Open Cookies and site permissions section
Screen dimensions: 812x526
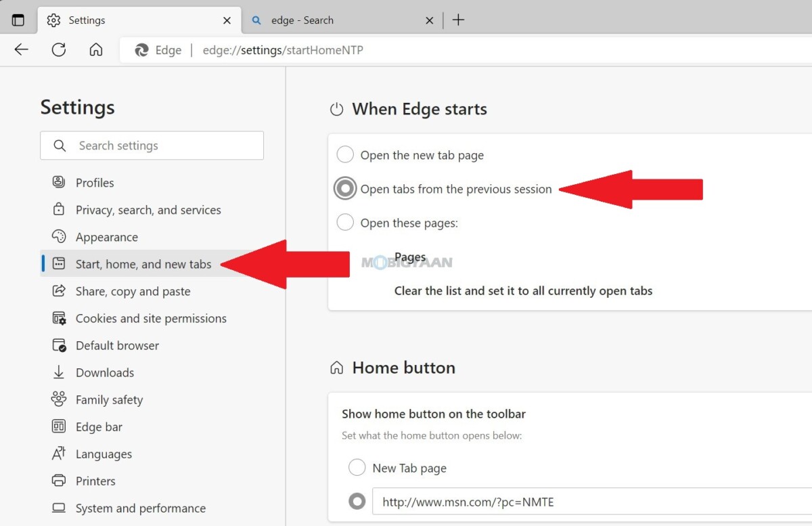click(151, 318)
